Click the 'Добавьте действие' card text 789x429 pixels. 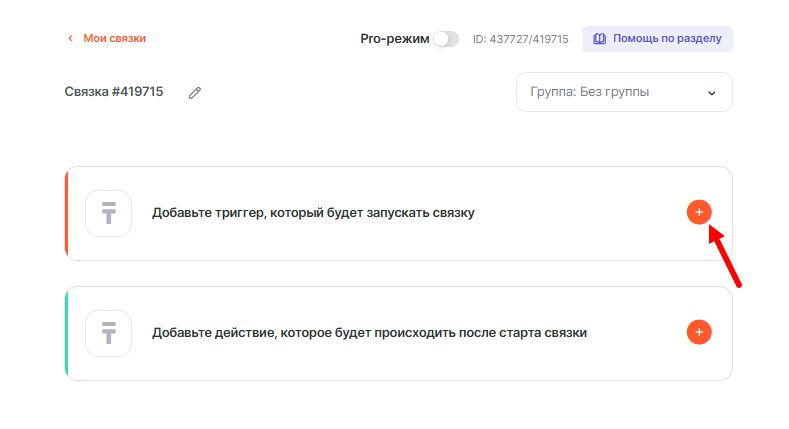[369, 333]
